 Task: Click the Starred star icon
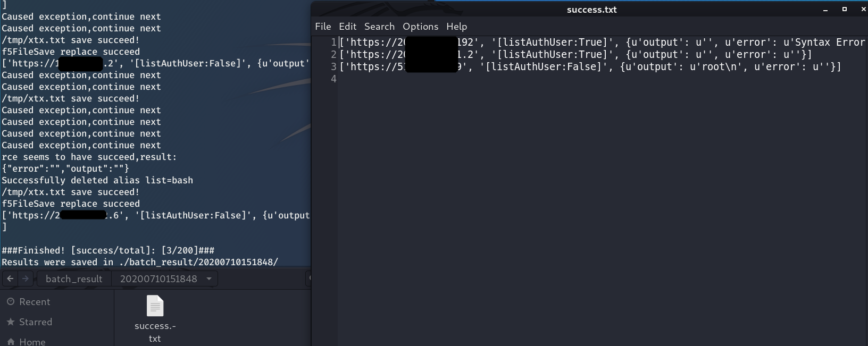click(11, 322)
